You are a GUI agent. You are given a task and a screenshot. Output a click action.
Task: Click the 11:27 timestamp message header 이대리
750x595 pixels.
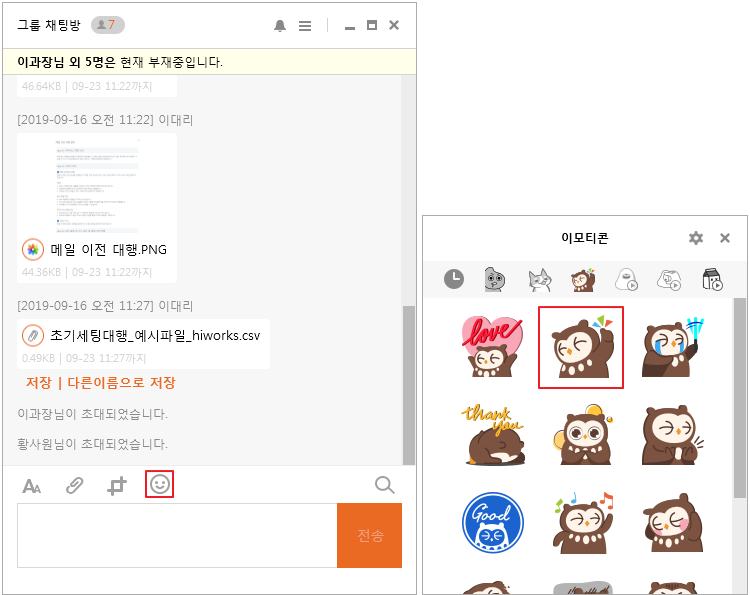[105, 306]
